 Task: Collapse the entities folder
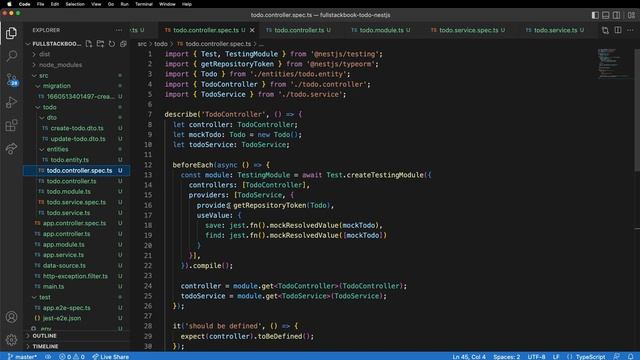pyautogui.click(x=77, y=149)
